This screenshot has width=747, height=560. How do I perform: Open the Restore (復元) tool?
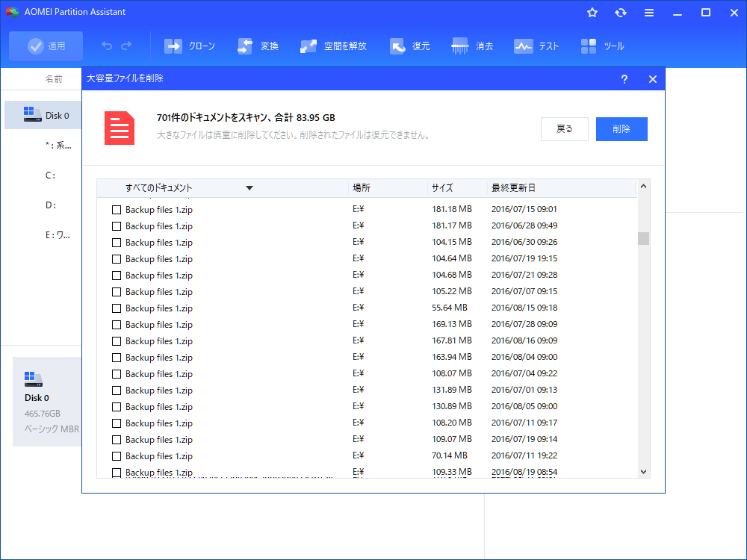pos(409,46)
